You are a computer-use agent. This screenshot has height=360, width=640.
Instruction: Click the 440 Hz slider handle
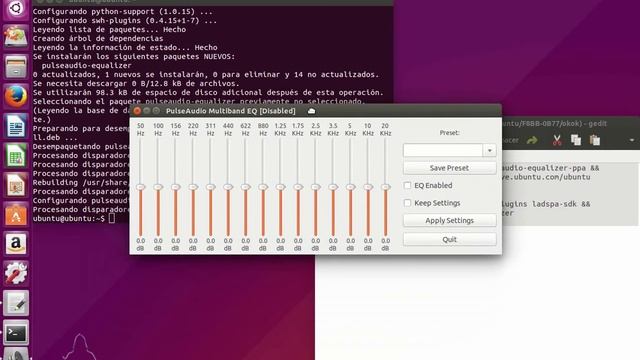(x=228, y=187)
